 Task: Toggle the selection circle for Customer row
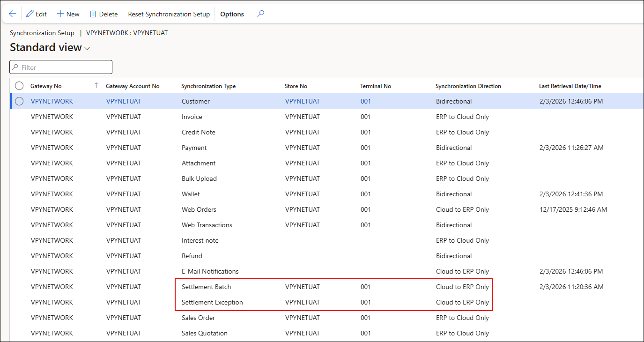tap(19, 101)
